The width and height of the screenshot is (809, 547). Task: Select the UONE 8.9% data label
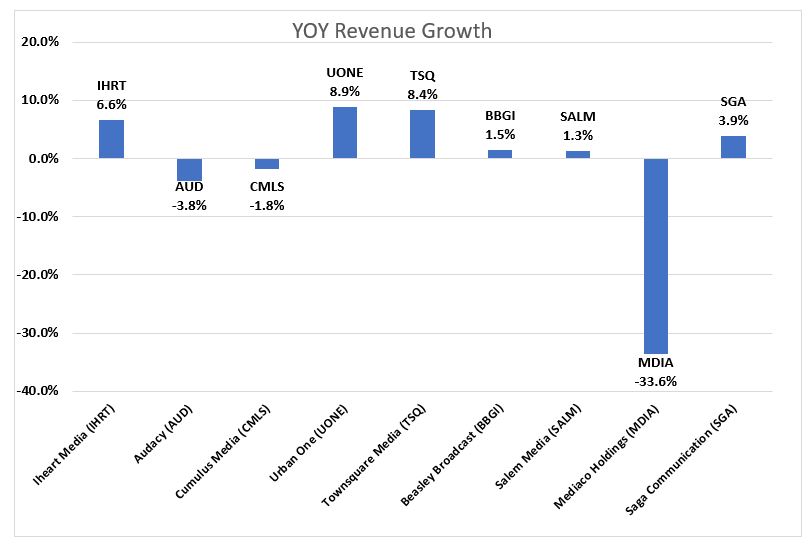tap(345, 82)
